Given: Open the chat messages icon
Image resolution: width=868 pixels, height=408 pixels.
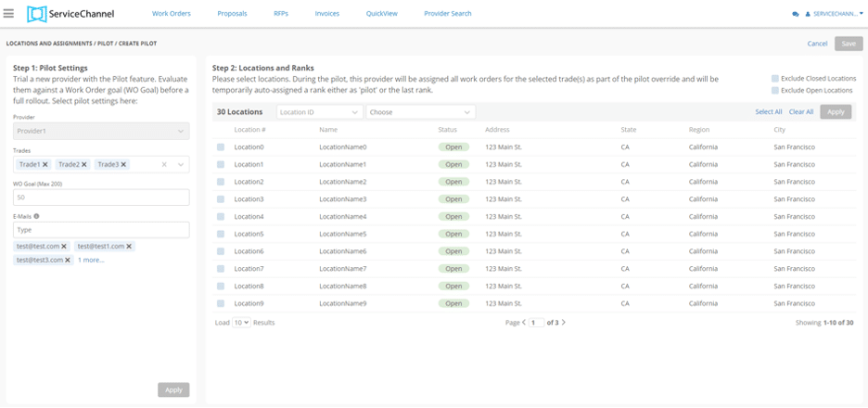Looking at the screenshot, I should pyautogui.click(x=795, y=15).
